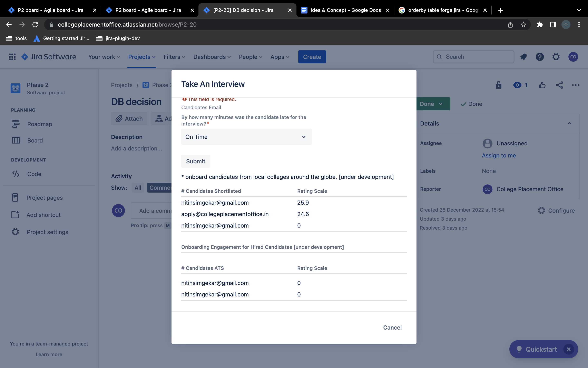Expand the Projects menu

(x=142, y=57)
